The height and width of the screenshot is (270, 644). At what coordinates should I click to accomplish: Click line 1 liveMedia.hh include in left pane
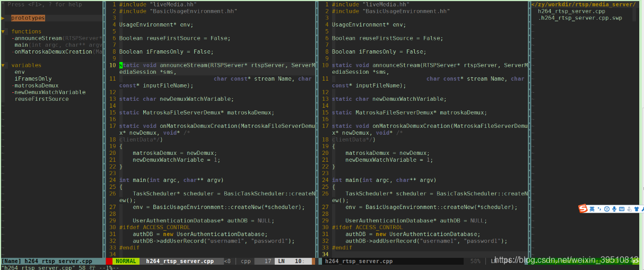158,4
